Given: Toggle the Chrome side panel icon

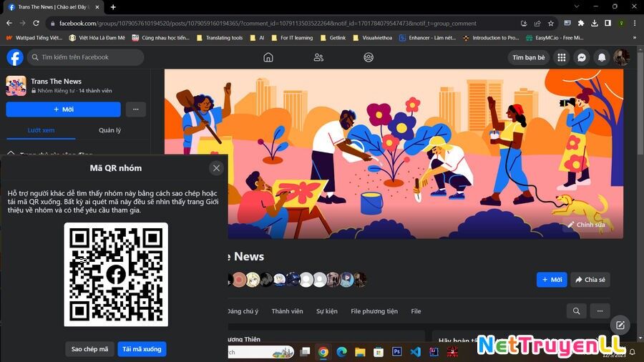Looking at the screenshot, I should 608,24.
